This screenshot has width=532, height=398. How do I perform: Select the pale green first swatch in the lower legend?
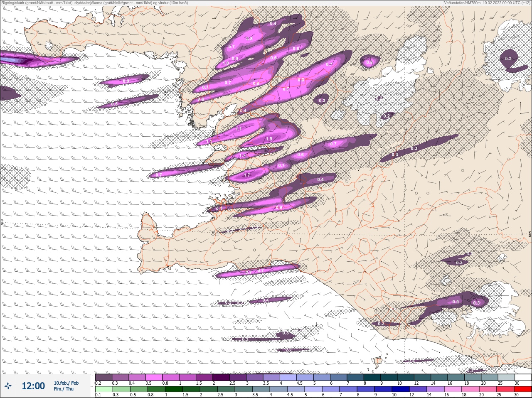pos(103,389)
